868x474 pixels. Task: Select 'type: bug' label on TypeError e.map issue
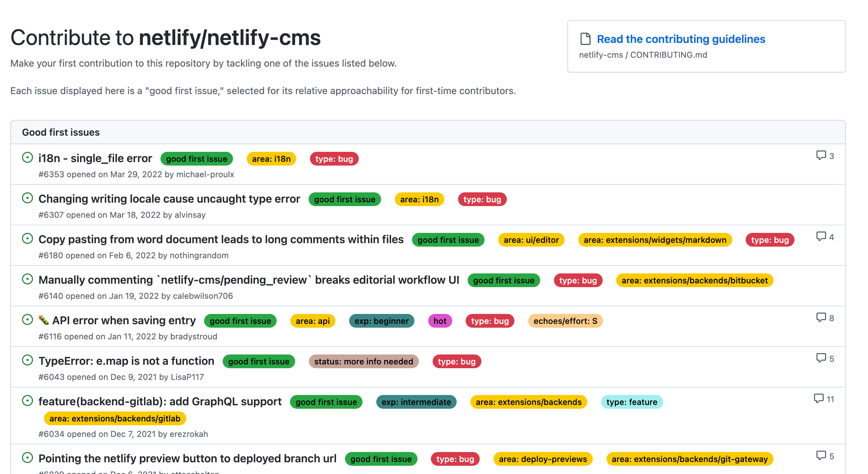(457, 361)
